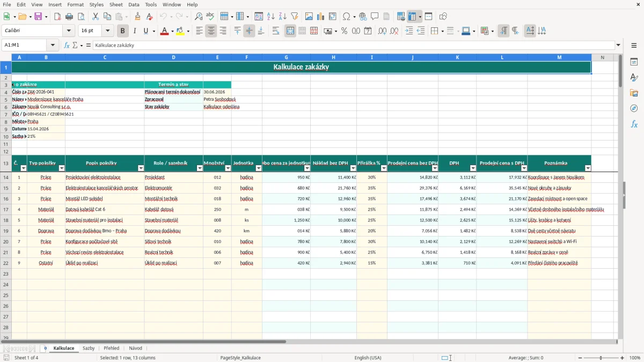The image size is (644, 362).
Task: Export the sheet directly as PDF
Action: coord(57,17)
